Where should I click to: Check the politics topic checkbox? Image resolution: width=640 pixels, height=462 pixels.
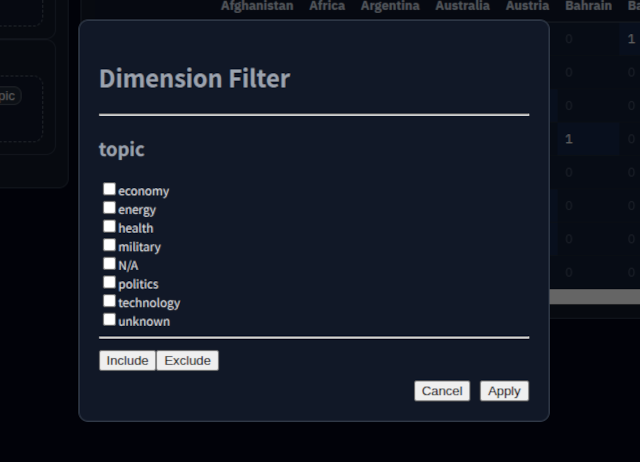click(x=109, y=282)
